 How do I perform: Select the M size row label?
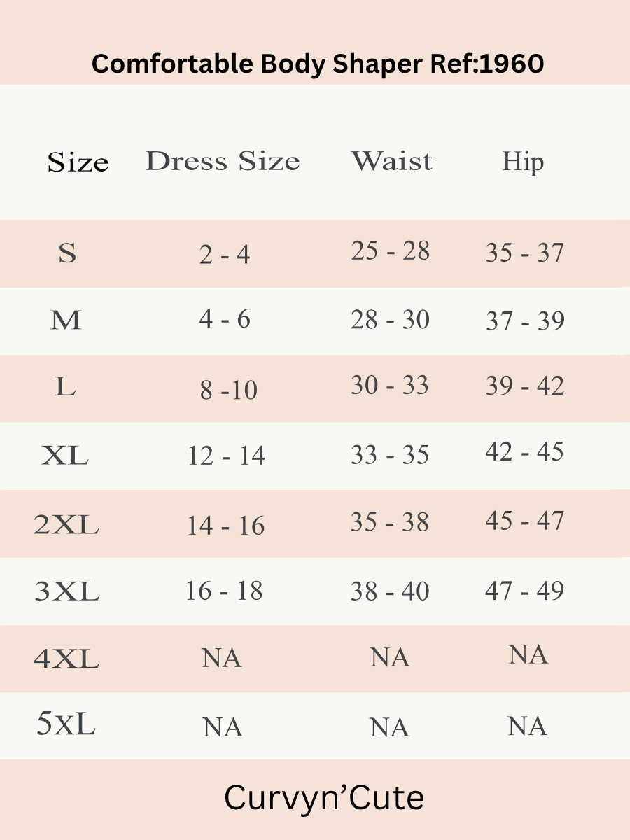pyautogui.click(x=66, y=321)
